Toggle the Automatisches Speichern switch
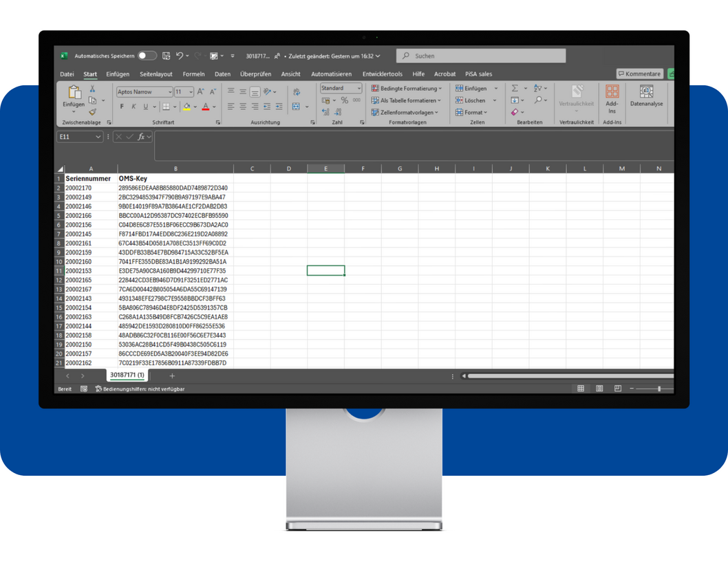This screenshot has width=728, height=561. pos(147,56)
